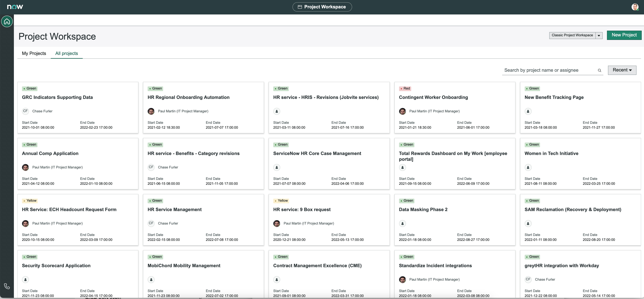Open the user profile avatar
This screenshot has width=644, height=299.
635,7
